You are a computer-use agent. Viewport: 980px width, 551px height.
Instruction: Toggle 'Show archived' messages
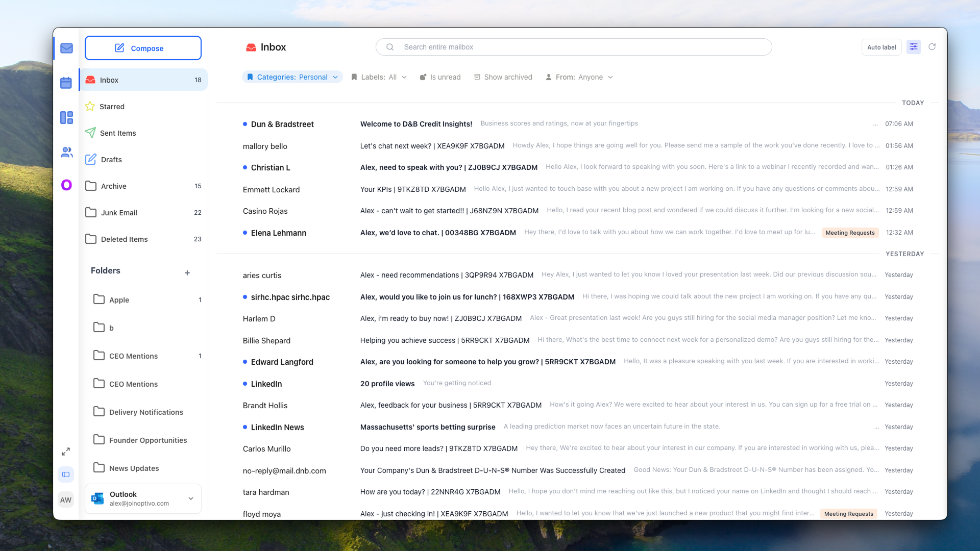(503, 77)
